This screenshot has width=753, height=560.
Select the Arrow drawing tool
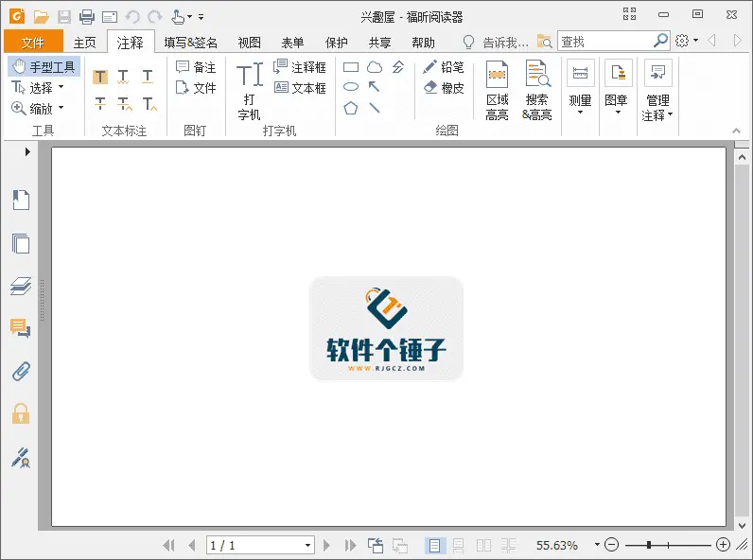coord(374,87)
